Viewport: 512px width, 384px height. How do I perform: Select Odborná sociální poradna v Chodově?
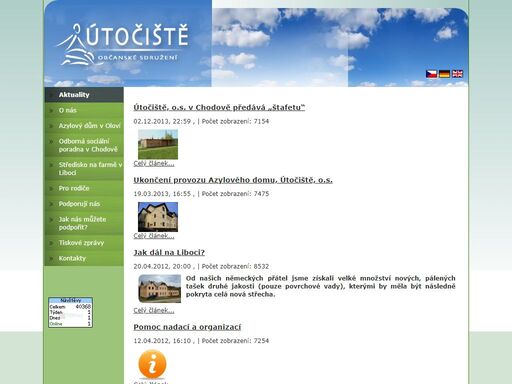tap(84, 145)
